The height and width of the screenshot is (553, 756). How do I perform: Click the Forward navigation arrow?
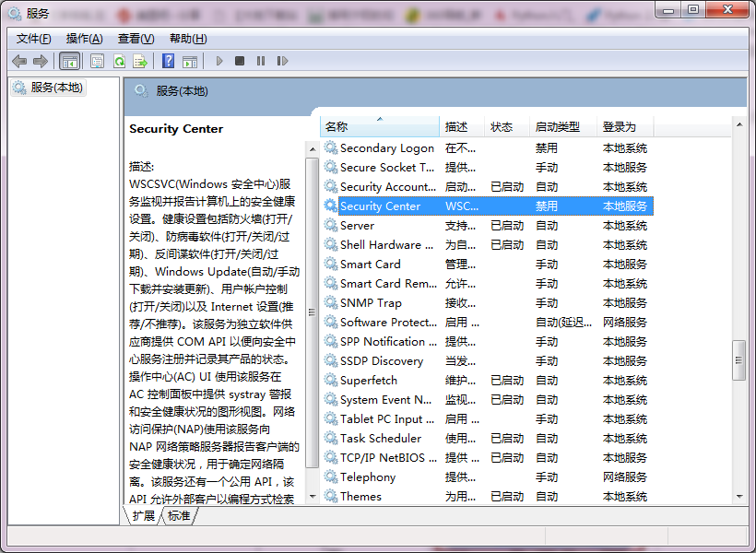pyautogui.click(x=41, y=61)
